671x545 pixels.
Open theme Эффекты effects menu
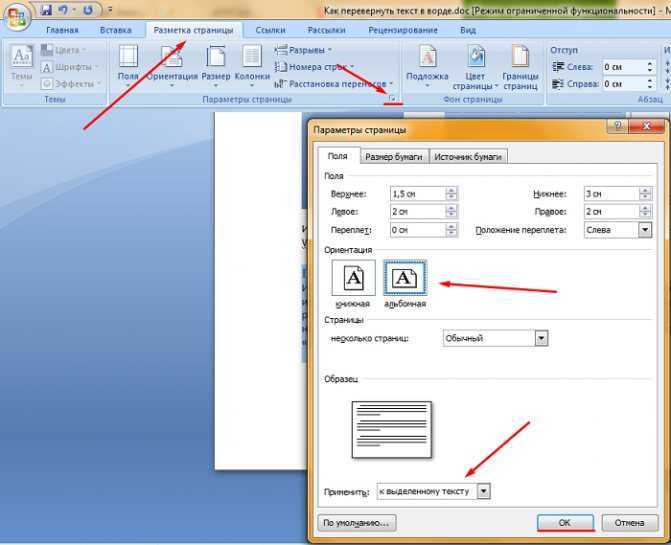click(71, 84)
